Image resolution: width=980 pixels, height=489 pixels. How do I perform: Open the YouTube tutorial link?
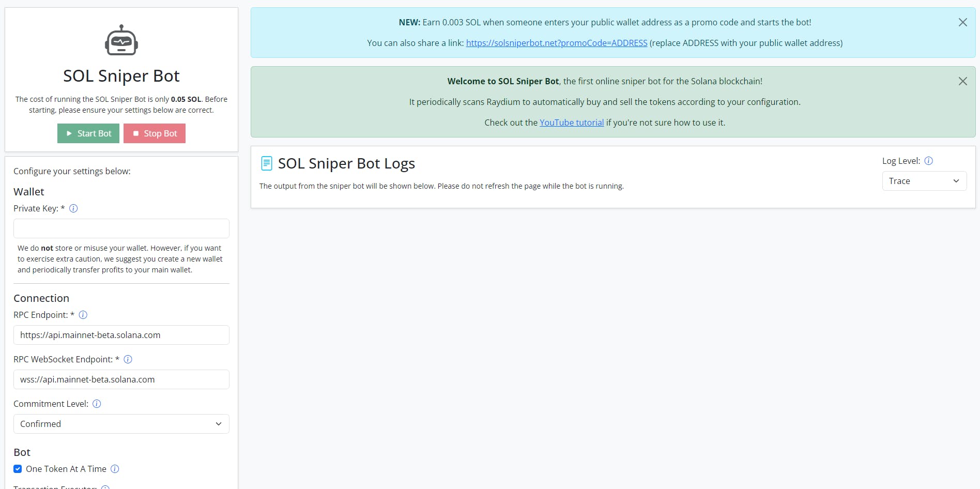(x=572, y=123)
